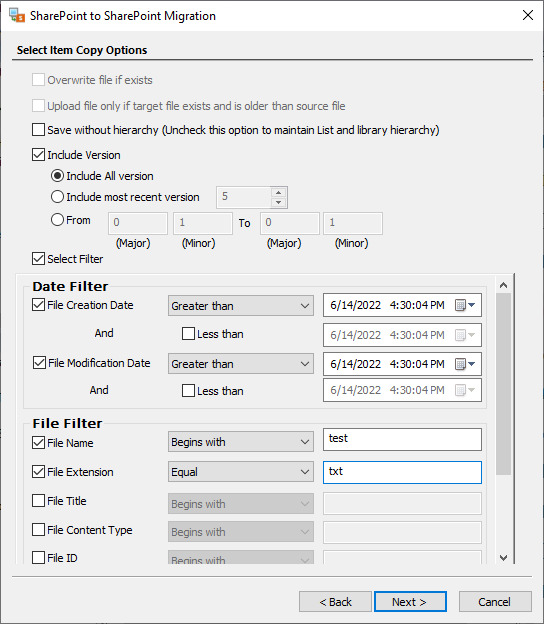The width and height of the screenshot is (544, 624).
Task: Enable File Content Type filter checkbox
Action: [x=38, y=530]
